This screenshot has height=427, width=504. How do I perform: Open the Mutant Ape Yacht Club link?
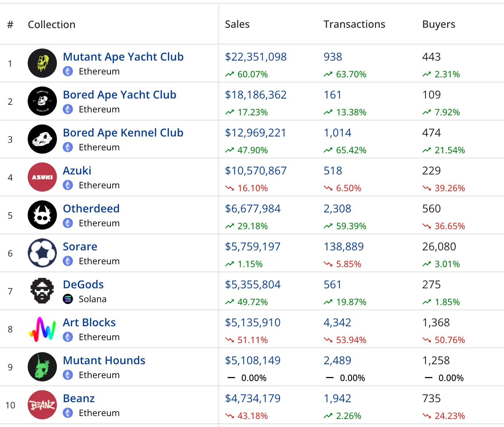click(123, 57)
